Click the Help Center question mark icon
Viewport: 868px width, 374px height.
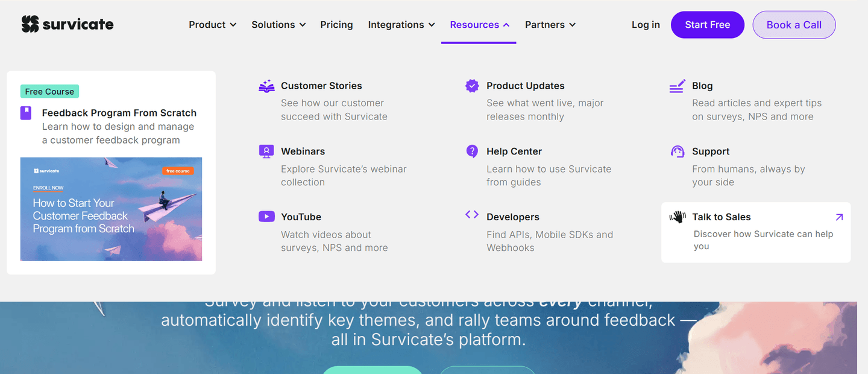pyautogui.click(x=472, y=151)
